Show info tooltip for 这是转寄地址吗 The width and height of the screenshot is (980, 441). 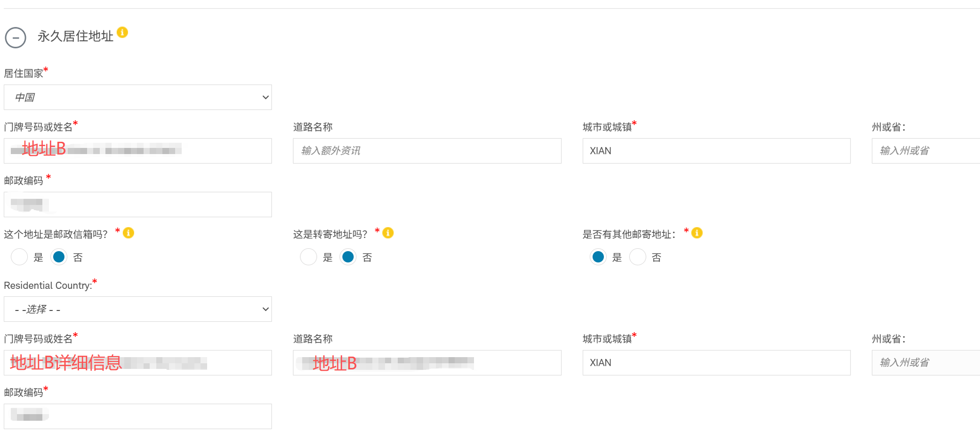pyautogui.click(x=388, y=233)
